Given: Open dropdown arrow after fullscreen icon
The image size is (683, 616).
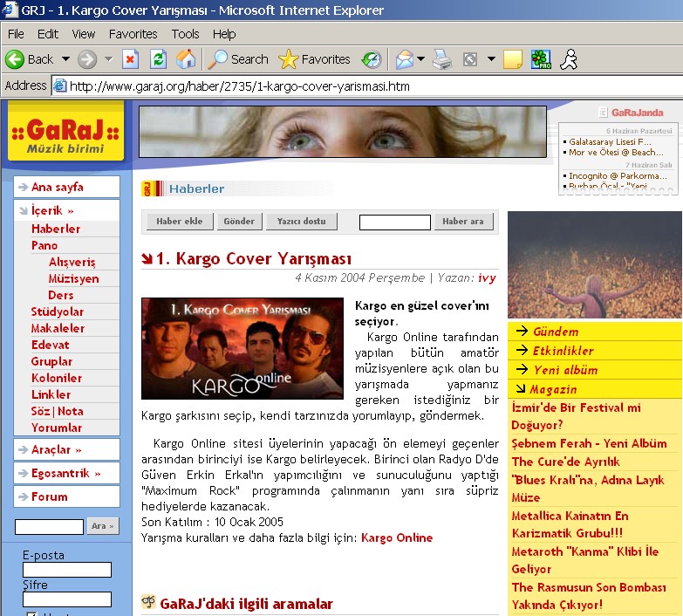Looking at the screenshot, I should pyautogui.click(x=491, y=58).
